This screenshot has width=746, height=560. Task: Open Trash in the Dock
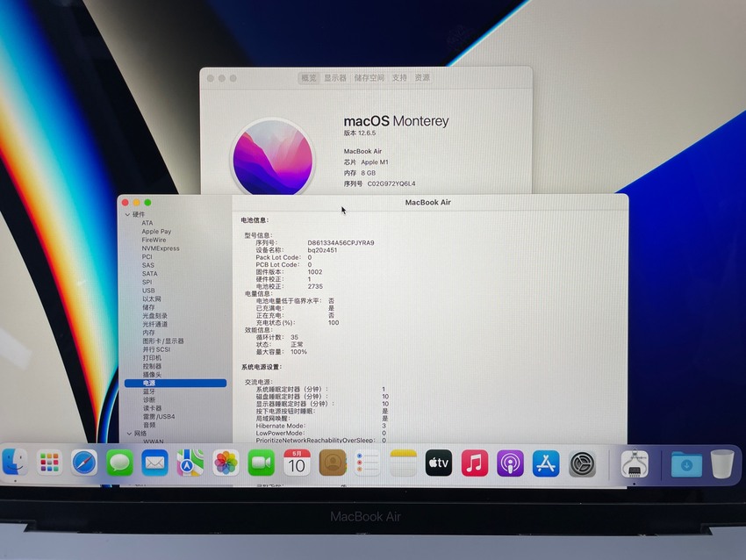pyautogui.click(x=722, y=463)
